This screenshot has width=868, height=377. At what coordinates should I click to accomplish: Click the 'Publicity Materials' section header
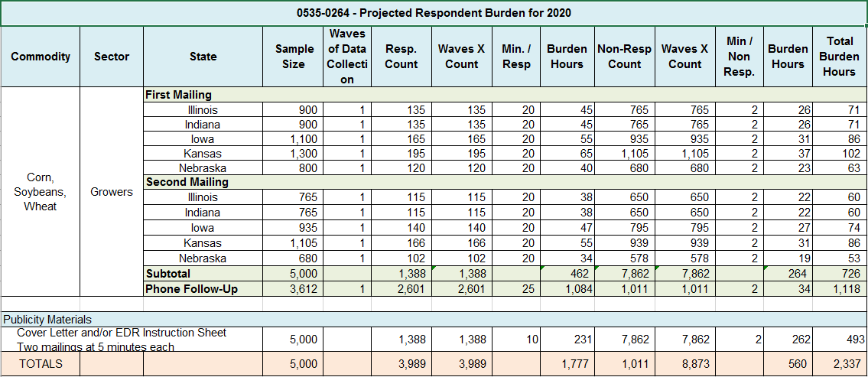[x=434, y=320]
